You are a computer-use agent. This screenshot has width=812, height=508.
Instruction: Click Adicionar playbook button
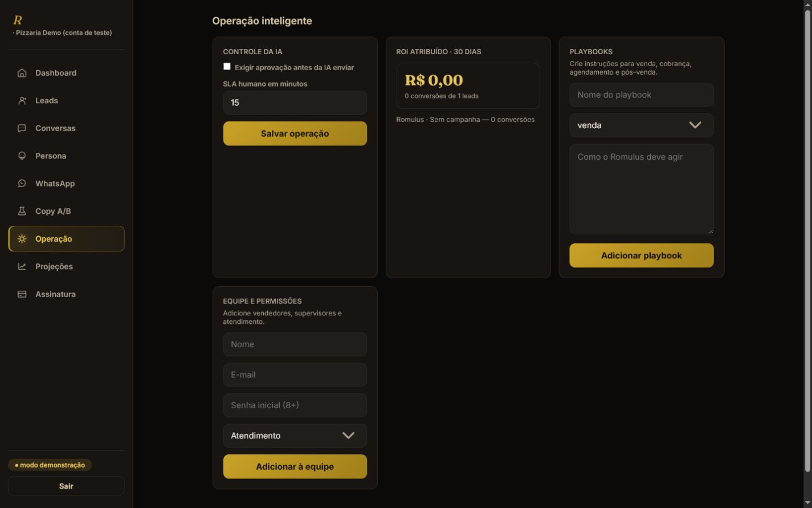pyautogui.click(x=641, y=255)
